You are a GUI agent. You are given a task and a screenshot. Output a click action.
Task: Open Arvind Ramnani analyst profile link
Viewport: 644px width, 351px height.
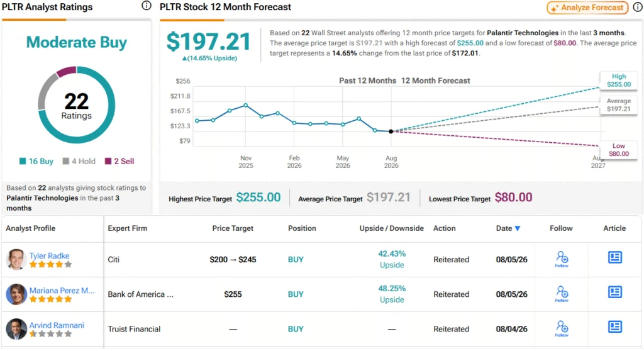point(57,325)
